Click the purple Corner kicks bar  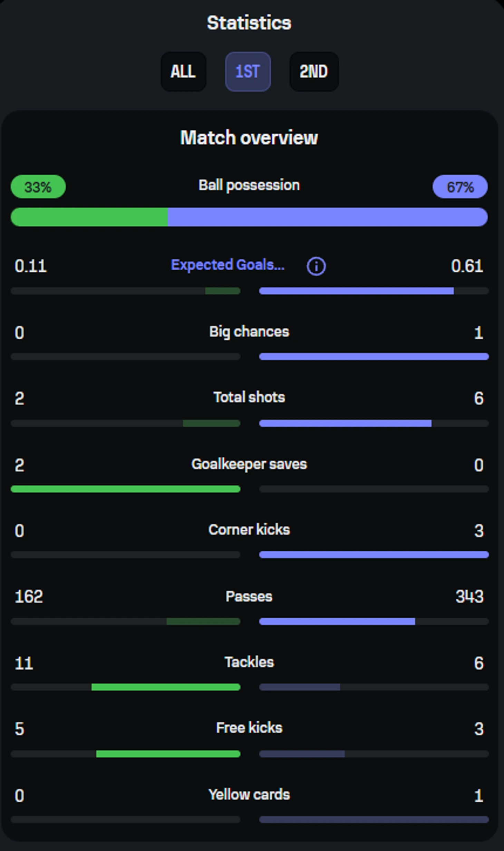tap(374, 555)
